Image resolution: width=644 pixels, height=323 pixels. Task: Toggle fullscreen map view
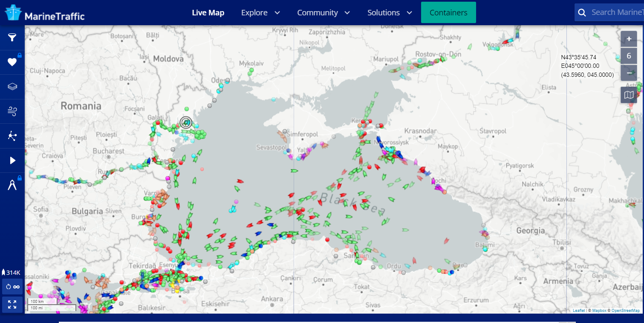point(12,304)
